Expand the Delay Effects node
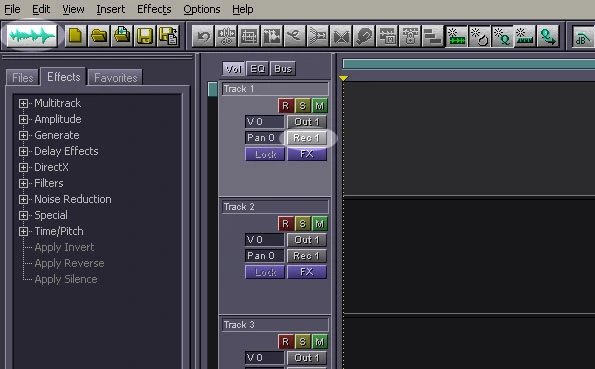The width and height of the screenshot is (595, 369). tap(24, 151)
